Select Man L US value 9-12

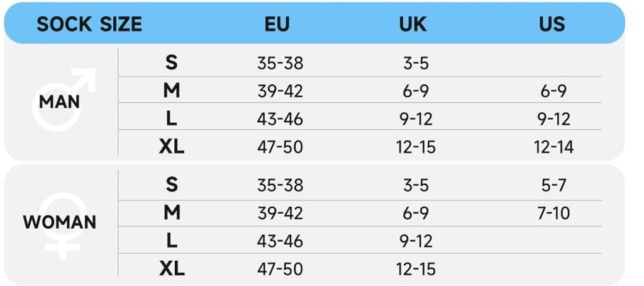click(553, 119)
